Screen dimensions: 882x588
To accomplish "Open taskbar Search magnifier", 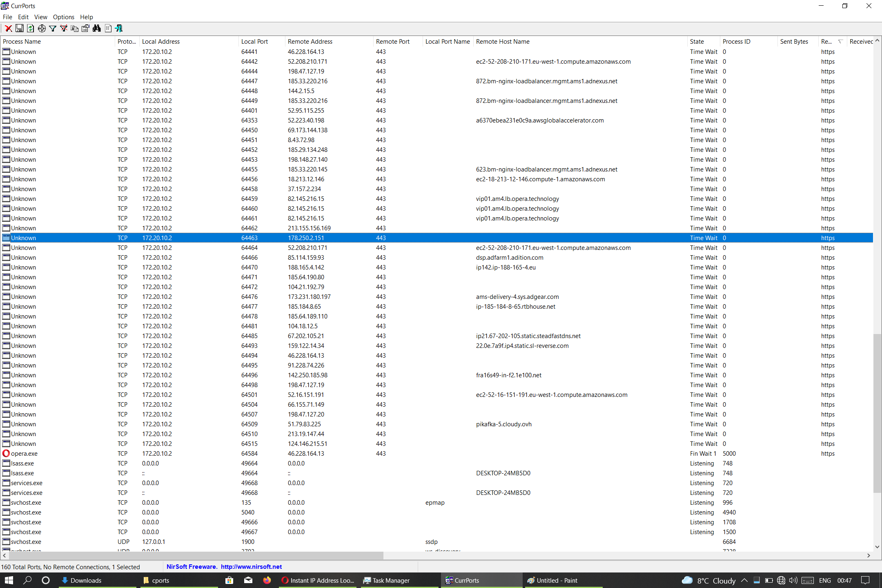I will click(27, 580).
